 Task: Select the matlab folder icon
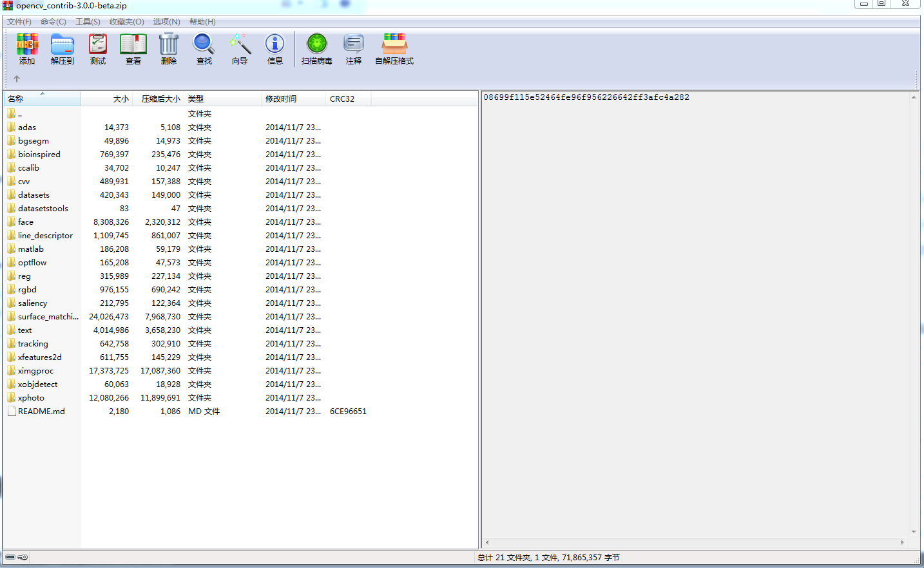tap(11, 249)
